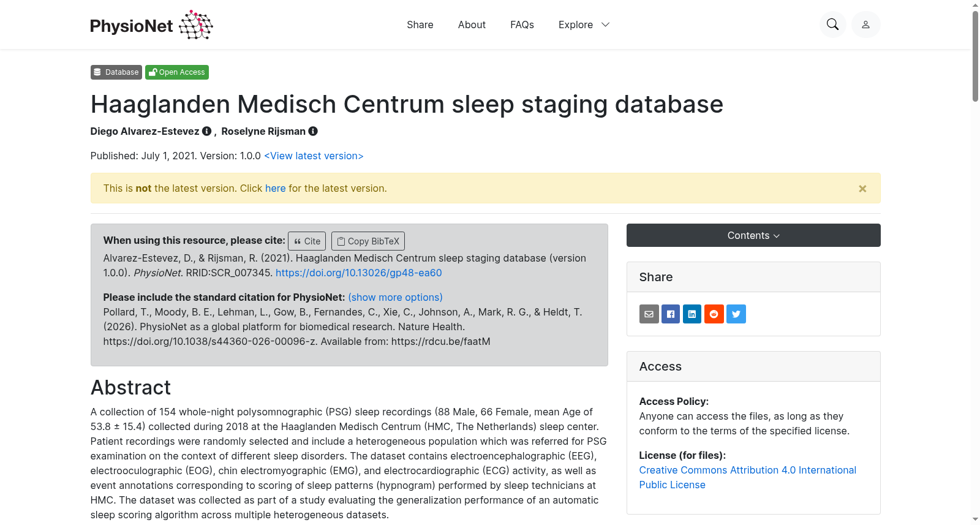The image size is (980, 525).
Task: Share on Twitter
Action: coord(736,314)
